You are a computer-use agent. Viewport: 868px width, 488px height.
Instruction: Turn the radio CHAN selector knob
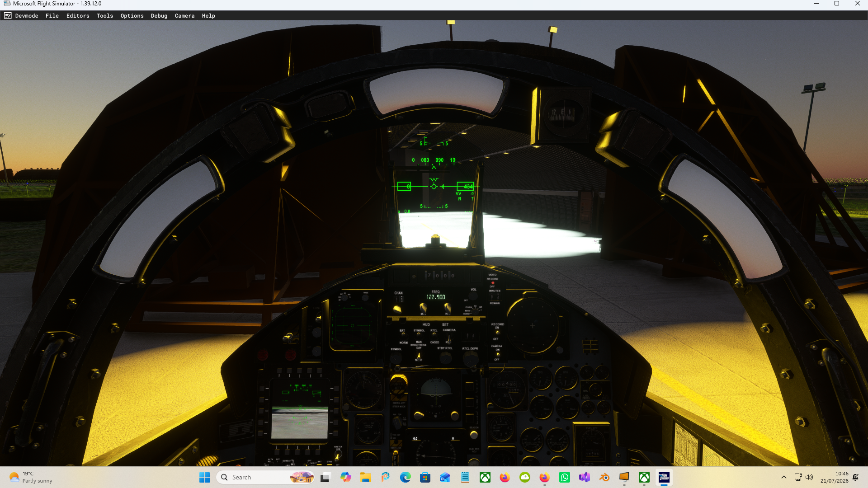click(397, 309)
